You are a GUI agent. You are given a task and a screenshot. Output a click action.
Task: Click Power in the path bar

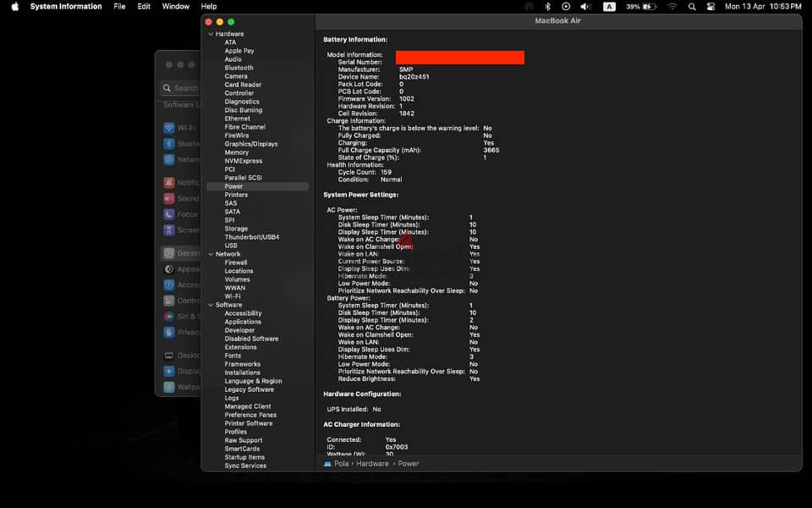tap(408, 464)
